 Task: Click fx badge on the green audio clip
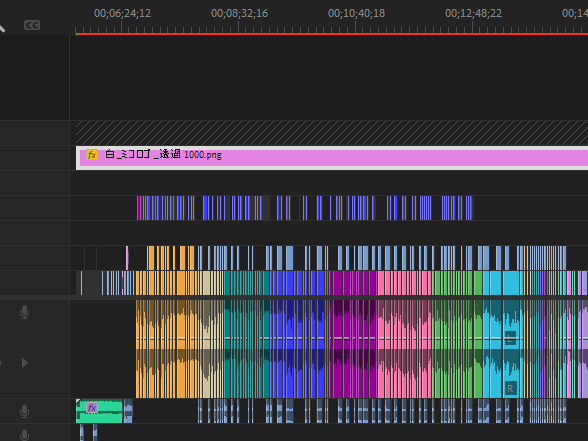[x=92, y=407]
